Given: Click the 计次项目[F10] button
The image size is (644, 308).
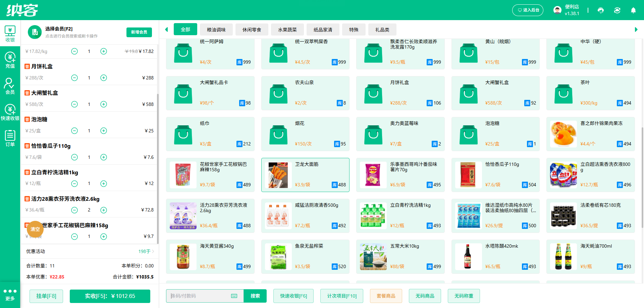Looking at the screenshot, I should point(342,296).
